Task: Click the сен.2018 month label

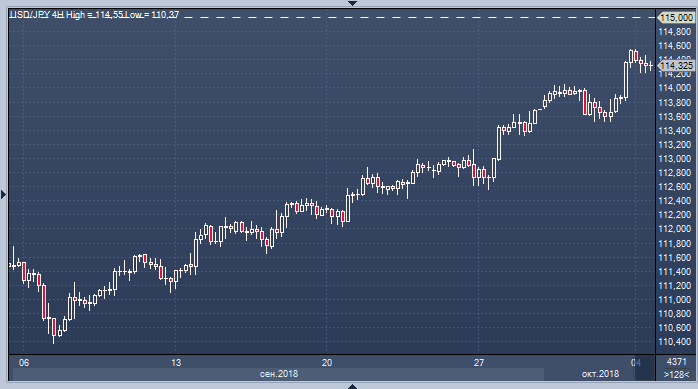Action: pyautogui.click(x=279, y=374)
